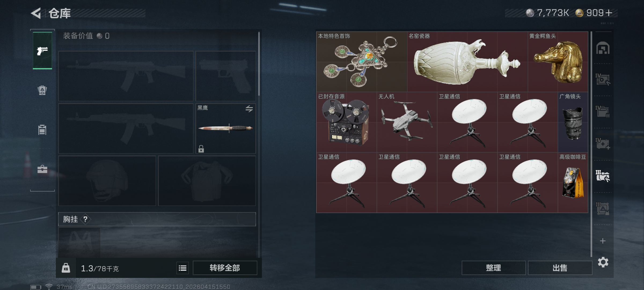Viewport: 644px width, 290px height.
Task: Click the lock icon on 黑鹰 knife slot
Action: [201, 149]
